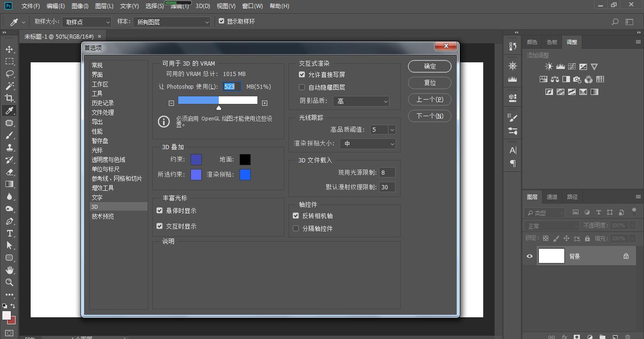
Task: Expand the 渲染拼贴大小 dropdown
Action: pyautogui.click(x=367, y=144)
